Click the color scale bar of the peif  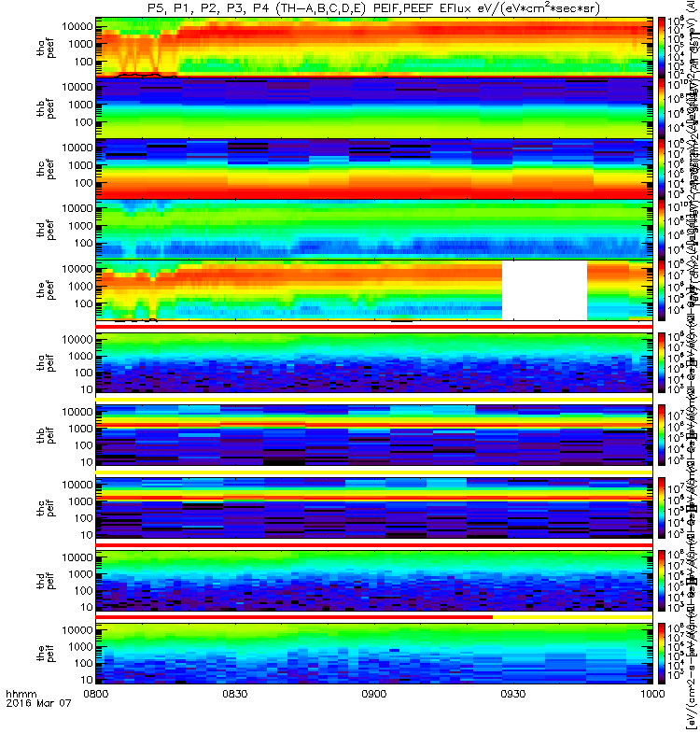pos(662,653)
